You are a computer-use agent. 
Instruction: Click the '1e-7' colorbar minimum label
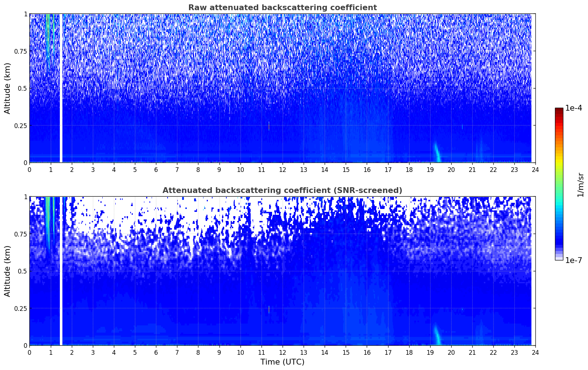(573, 260)
